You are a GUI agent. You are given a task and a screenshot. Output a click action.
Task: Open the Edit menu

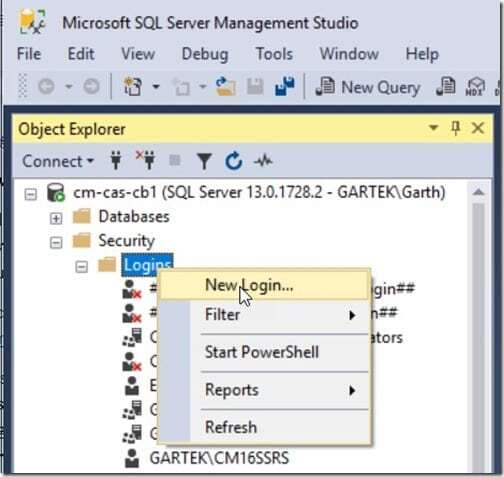(x=81, y=54)
